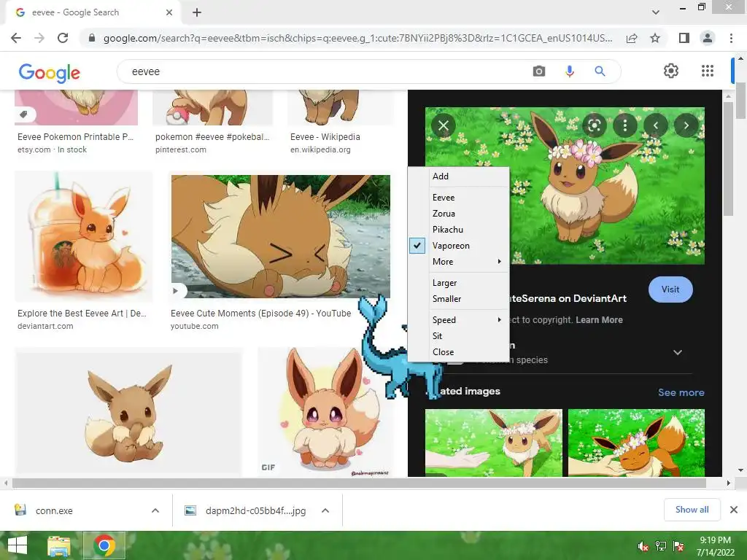Image resolution: width=747 pixels, height=560 pixels.
Task: Reload the current page
Action: point(63,38)
